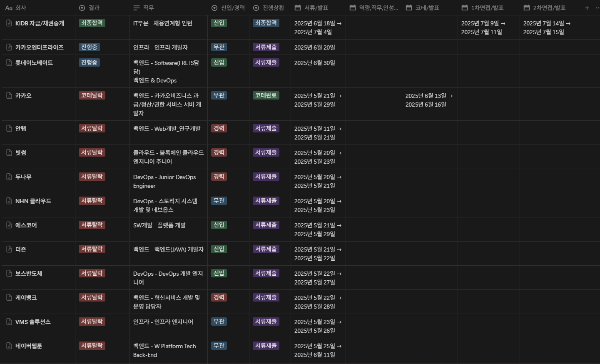Open the page icon beside 더존
The image size is (600, 364).
tap(9, 249)
